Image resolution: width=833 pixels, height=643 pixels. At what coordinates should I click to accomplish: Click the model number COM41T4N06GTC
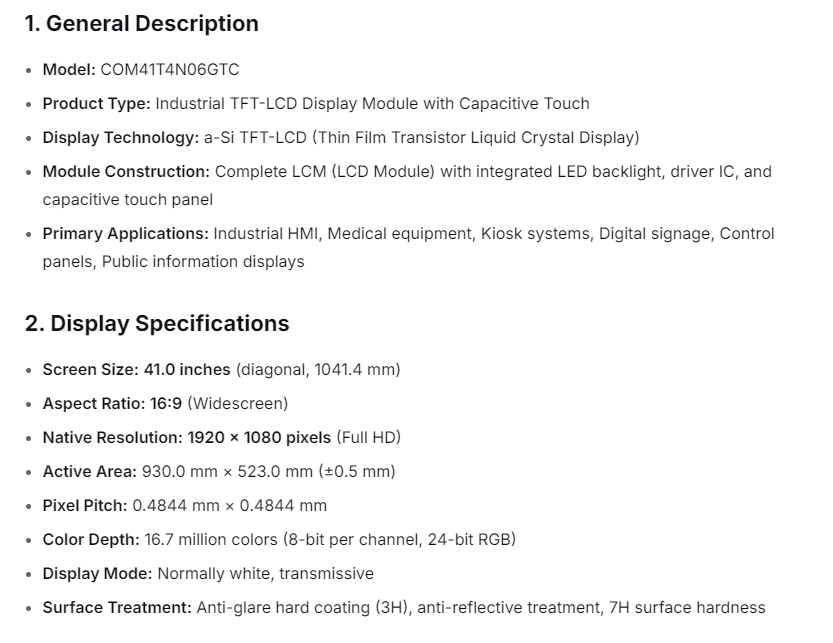(x=170, y=70)
